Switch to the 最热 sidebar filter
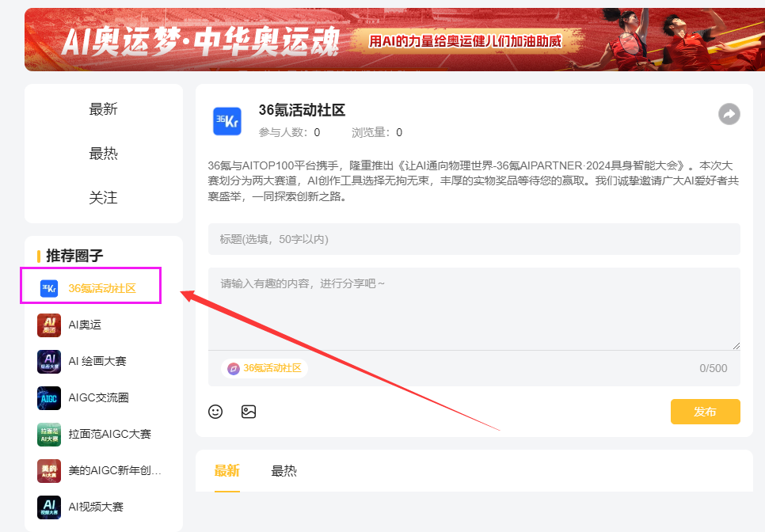 click(x=104, y=154)
